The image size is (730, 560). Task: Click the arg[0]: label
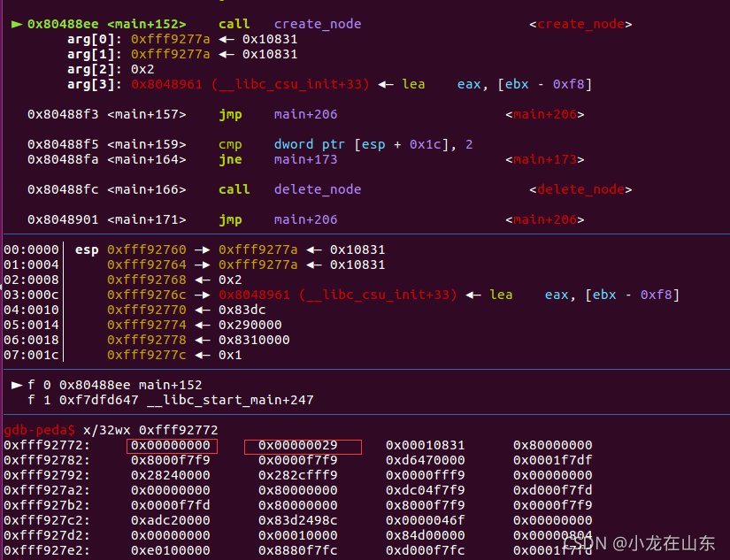(x=95, y=40)
